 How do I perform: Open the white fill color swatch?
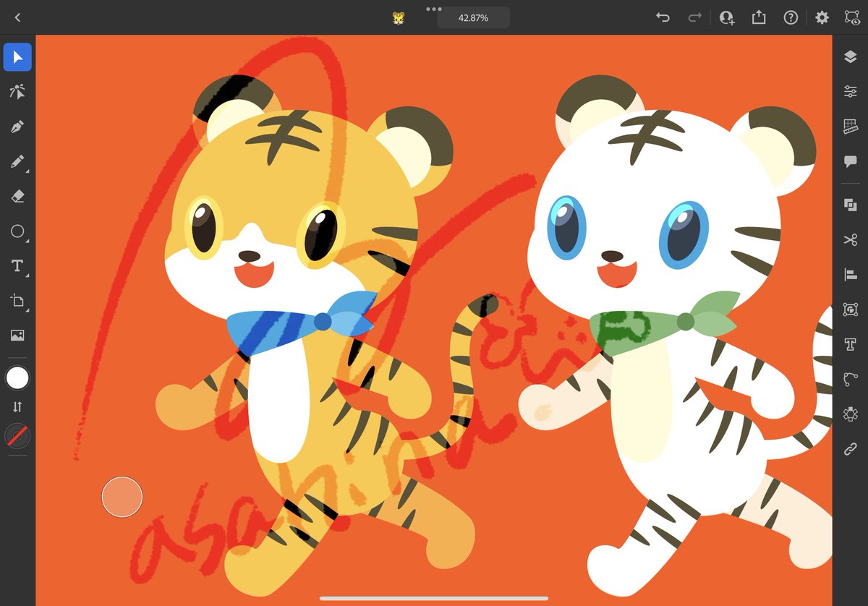[17, 377]
